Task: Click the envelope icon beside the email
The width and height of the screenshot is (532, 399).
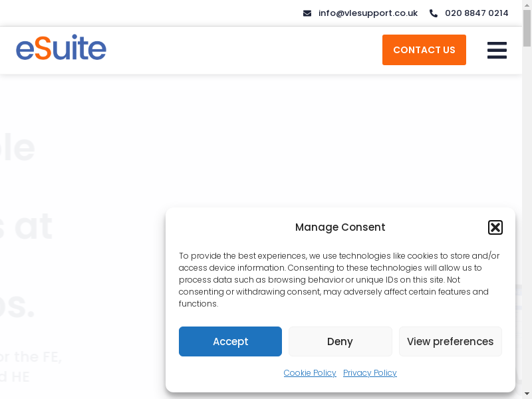Action: tap(307, 13)
